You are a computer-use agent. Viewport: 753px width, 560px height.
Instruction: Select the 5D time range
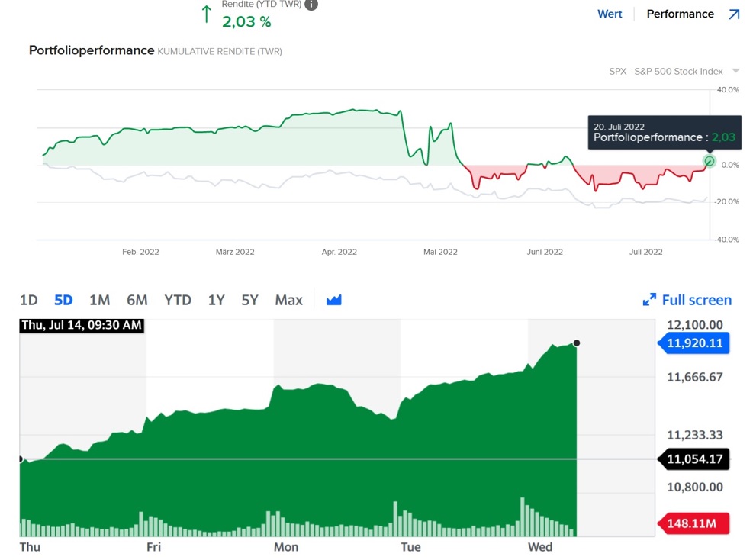pyautogui.click(x=64, y=300)
